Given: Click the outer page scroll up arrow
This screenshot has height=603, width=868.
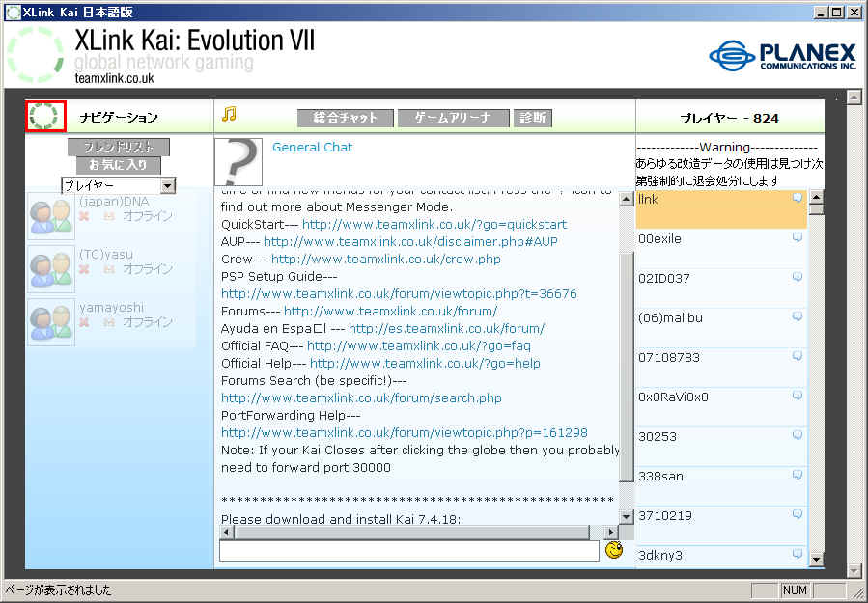Looking at the screenshot, I should [x=854, y=96].
